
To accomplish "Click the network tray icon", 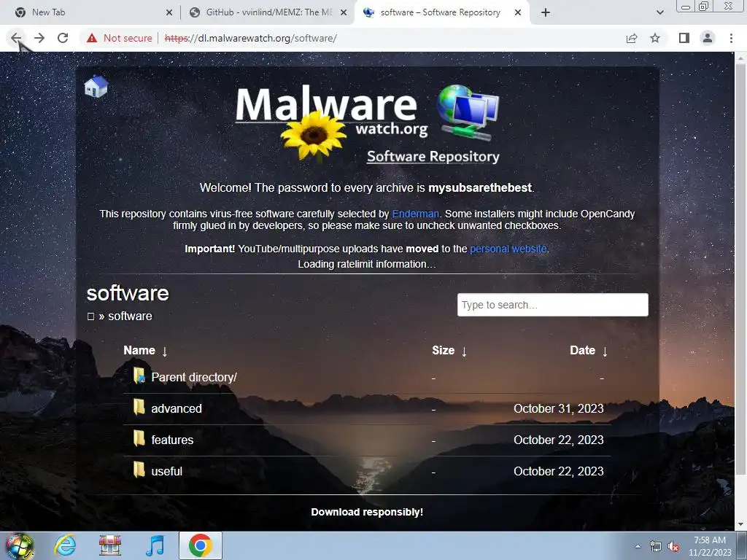I will coord(656,547).
